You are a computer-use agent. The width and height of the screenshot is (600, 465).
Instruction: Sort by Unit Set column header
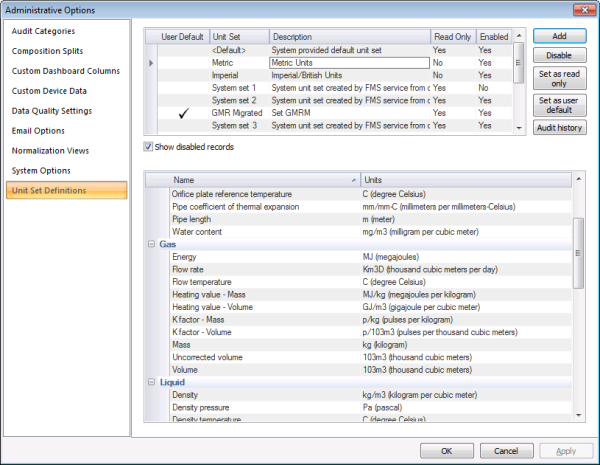coord(239,37)
